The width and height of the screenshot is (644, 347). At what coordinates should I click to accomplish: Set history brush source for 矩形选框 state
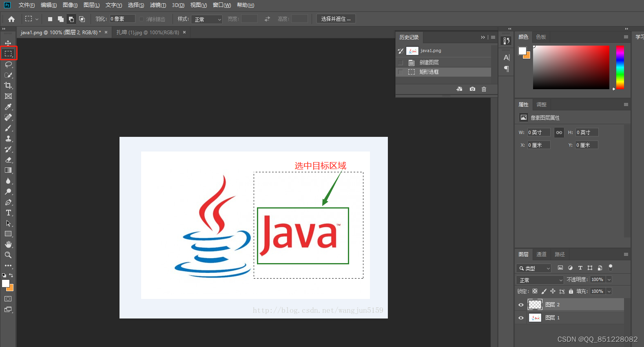click(x=401, y=72)
